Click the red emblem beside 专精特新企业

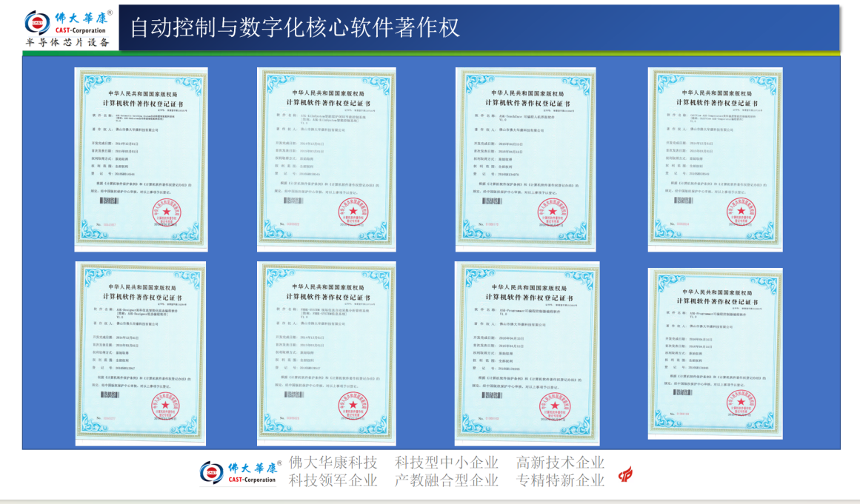(x=625, y=474)
